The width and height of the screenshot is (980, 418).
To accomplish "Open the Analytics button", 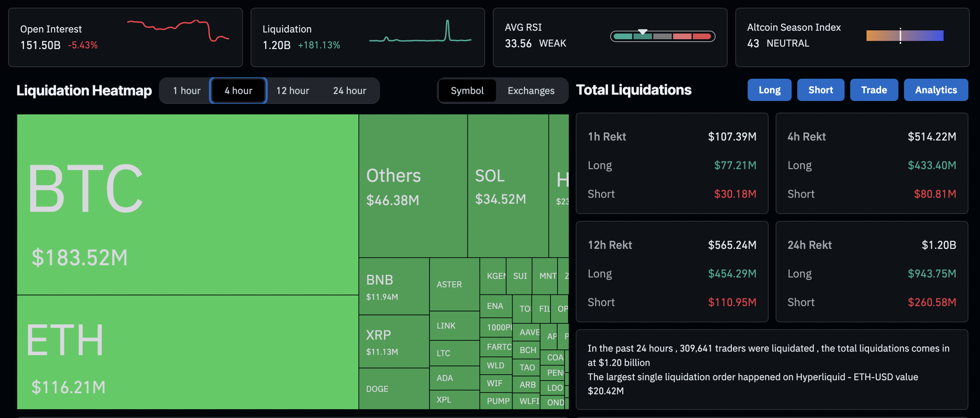I will coord(935,90).
